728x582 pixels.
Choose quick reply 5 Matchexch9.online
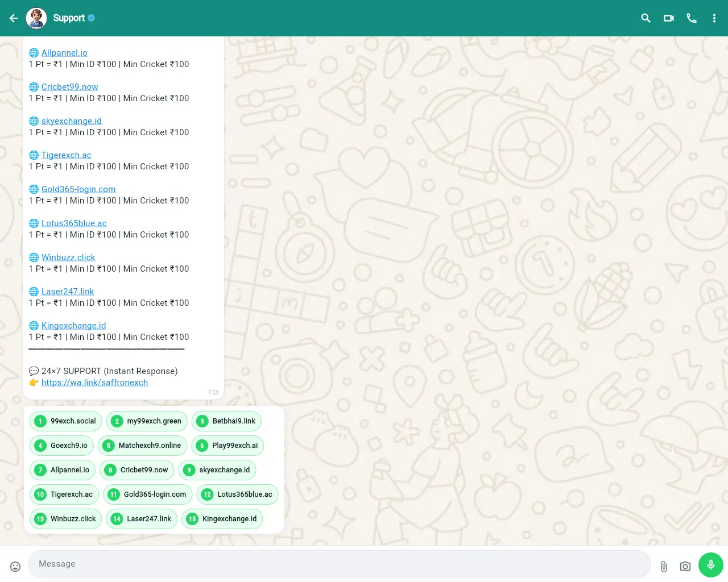(142, 446)
